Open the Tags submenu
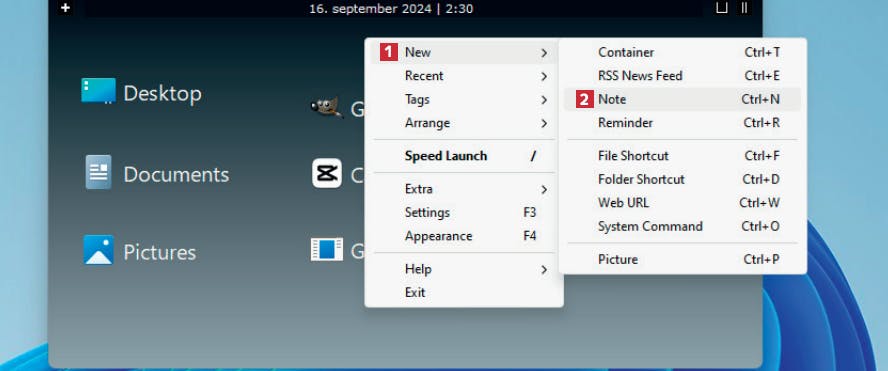888x371 pixels. point(464,99)
